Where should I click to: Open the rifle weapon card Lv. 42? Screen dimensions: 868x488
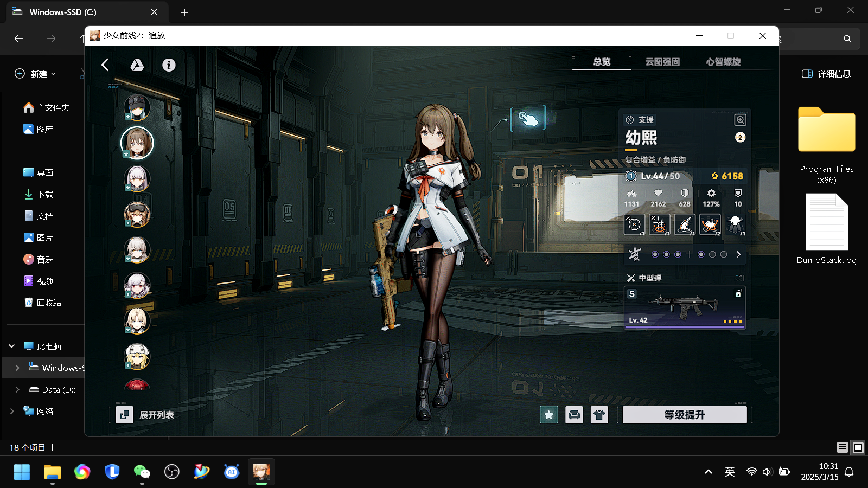click(x=685, y=307)
